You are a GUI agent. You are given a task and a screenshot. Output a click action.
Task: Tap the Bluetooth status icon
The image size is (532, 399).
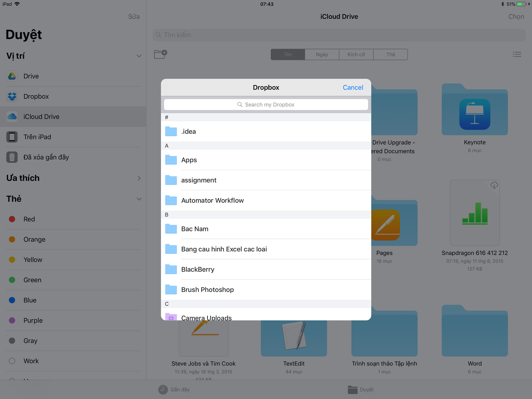pyautogui.click(x=502, y=4)
